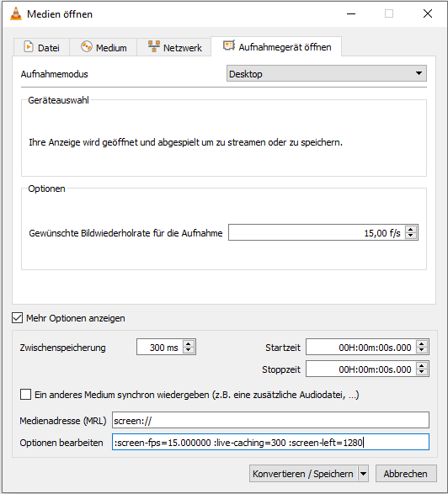The height and width of the screenshot is (494, 448).
Task: Click the Abbrechen button
Action: coord(406,474)
